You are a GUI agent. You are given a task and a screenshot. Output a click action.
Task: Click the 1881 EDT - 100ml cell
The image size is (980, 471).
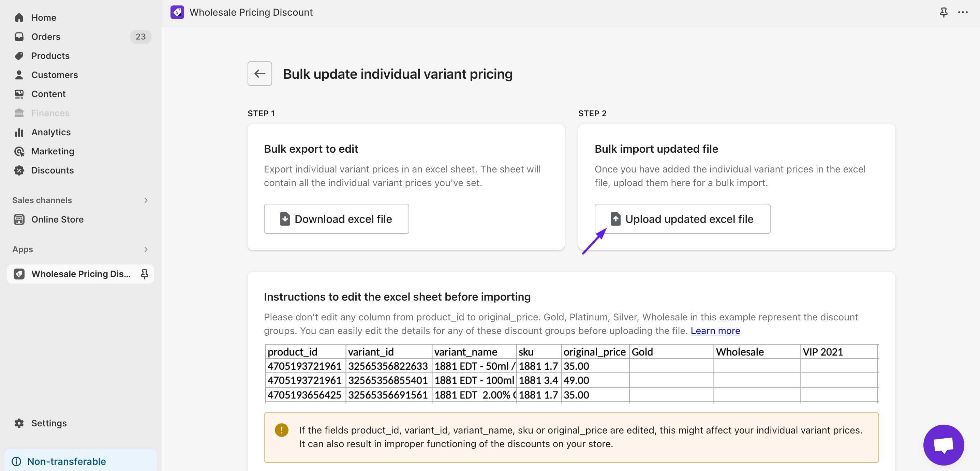pyautogui.click(x=474, y=380)
